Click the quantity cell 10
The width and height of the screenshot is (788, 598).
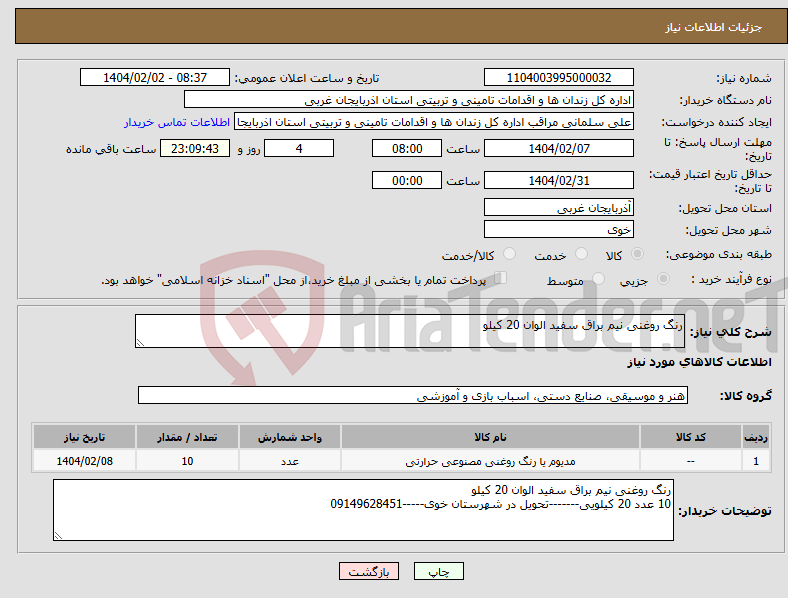[x=187, y=461]
